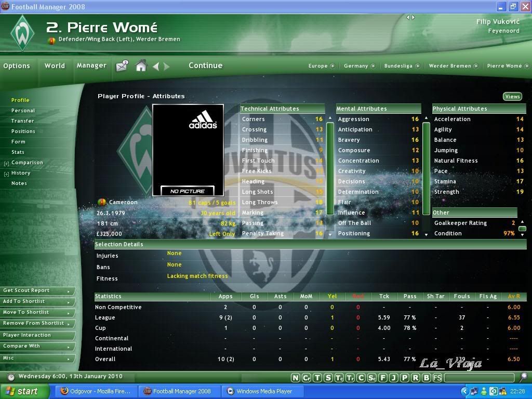Navigate forward with the right arrow icon
Image resolution: width=532 pixels, height=399 pixels.
166,66
